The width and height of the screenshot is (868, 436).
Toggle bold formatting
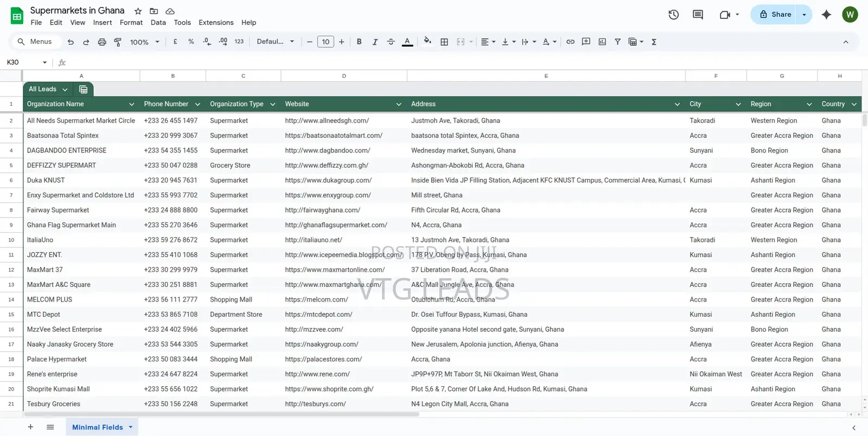point(359,42)
